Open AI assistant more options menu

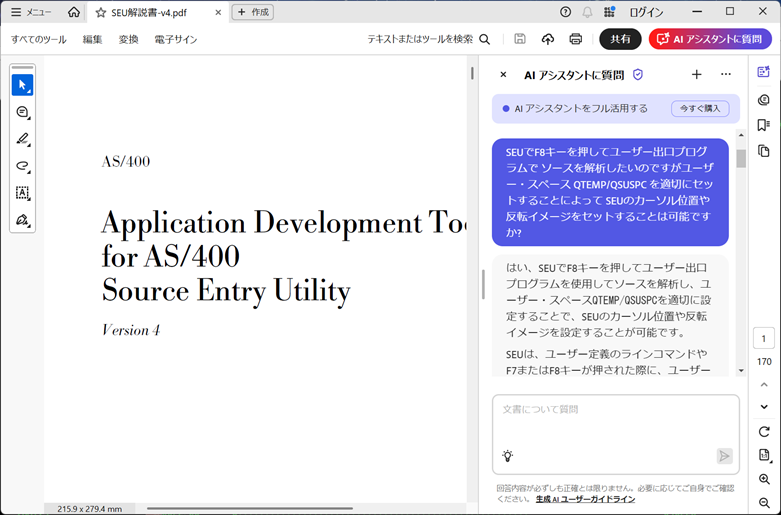[x=726, y=75]
